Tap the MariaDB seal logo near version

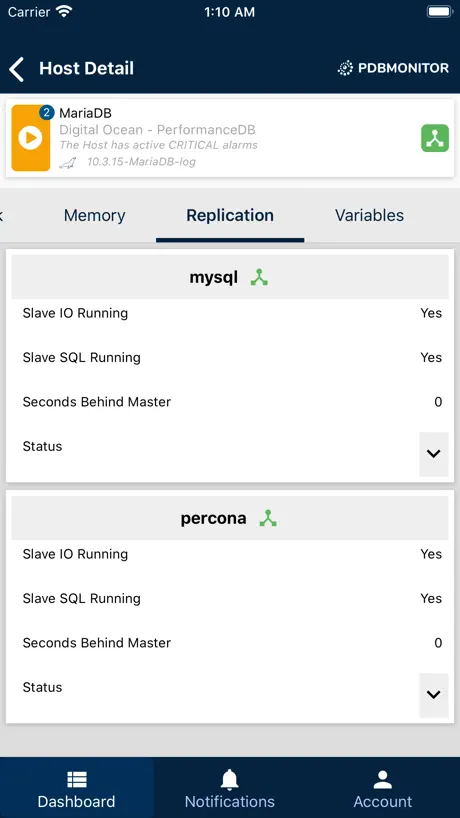[x=68, y=163]
